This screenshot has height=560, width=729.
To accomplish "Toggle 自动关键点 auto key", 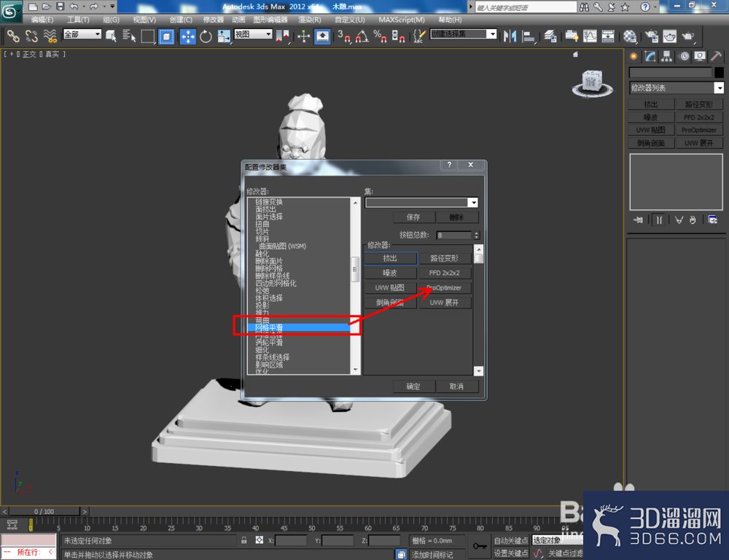I will 511,540.
